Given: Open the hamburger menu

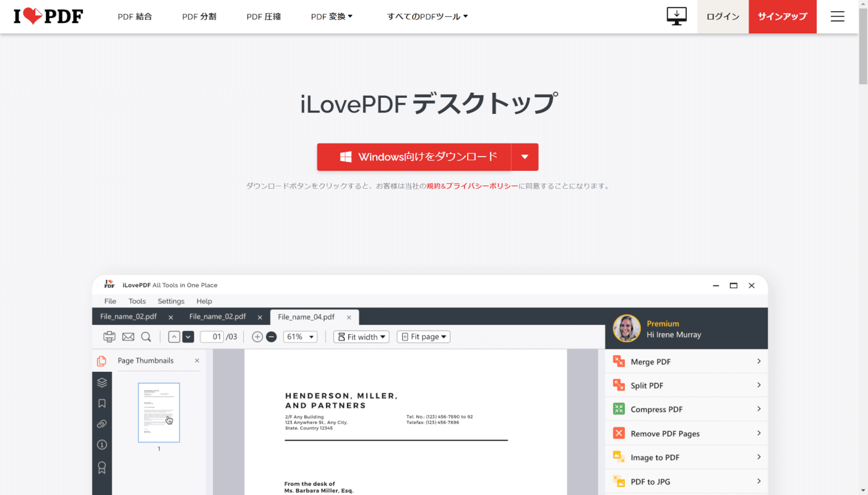Looking at the screenshot, I should 837,17.
